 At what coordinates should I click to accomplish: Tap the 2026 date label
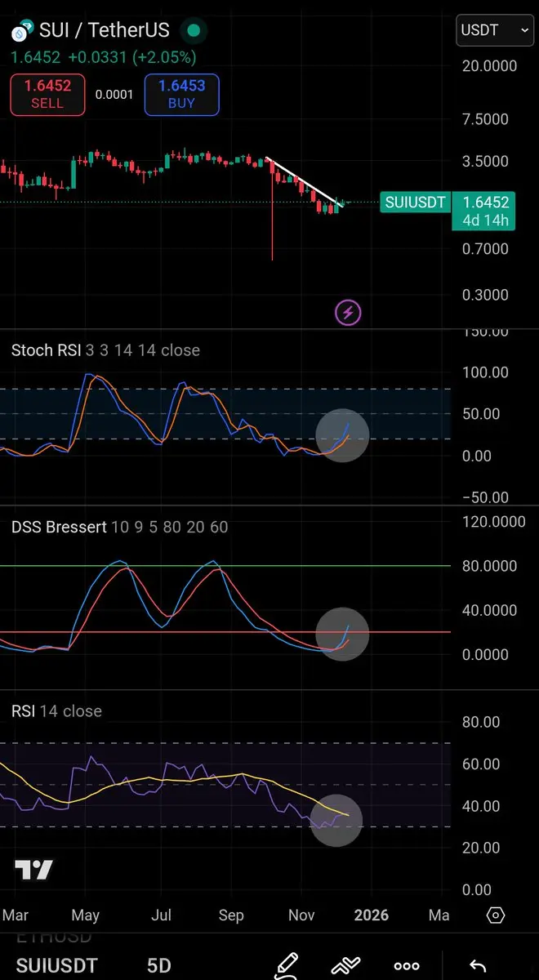(x=372, y=915)
